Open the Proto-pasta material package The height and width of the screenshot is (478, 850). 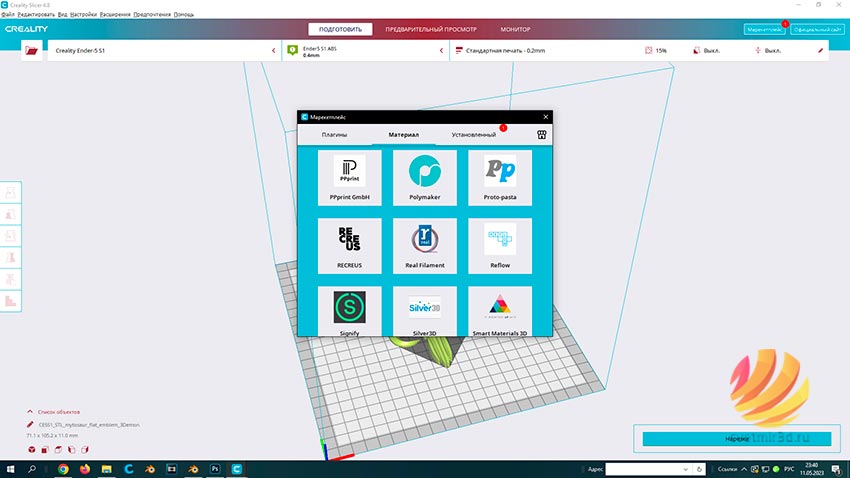click(500, 178)
